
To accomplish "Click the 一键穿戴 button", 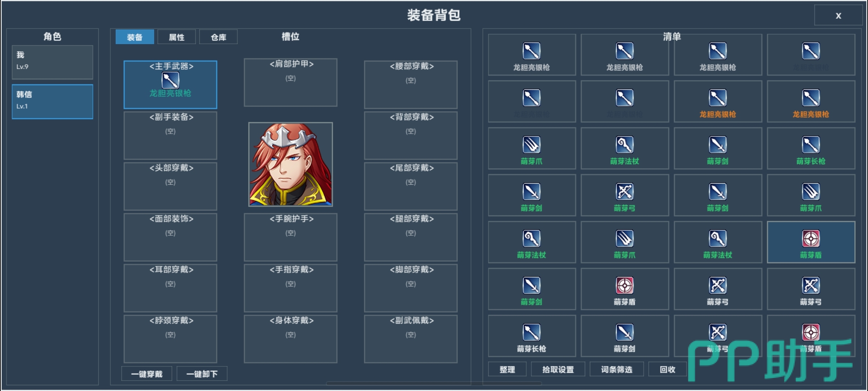I will (x=147, y=374).
